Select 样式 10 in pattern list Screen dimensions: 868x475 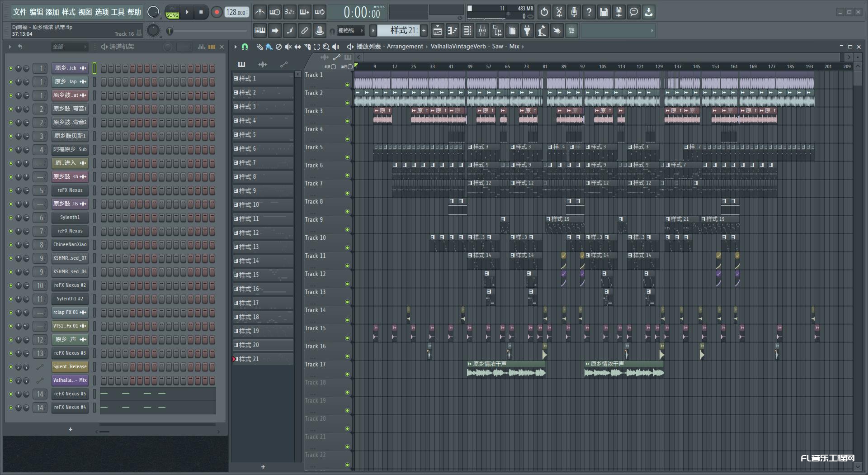[x=263, y=205]
